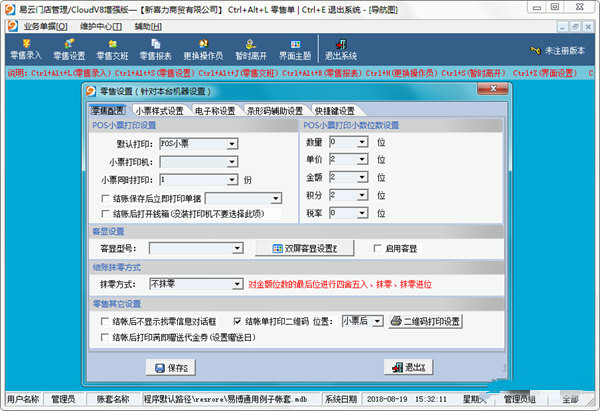Click 暂时离开 toolbar icon
The height and width of the screenshot is (411, 600).
tap(251, 50)
